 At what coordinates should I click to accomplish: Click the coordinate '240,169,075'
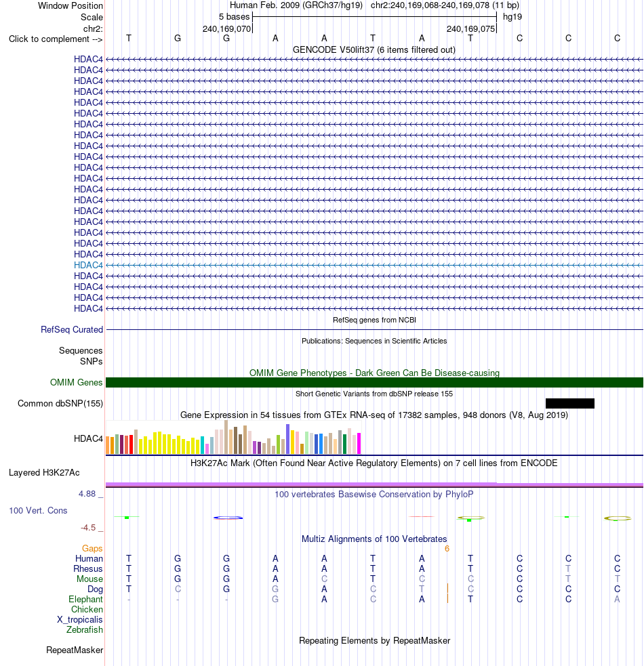[470, 29]
